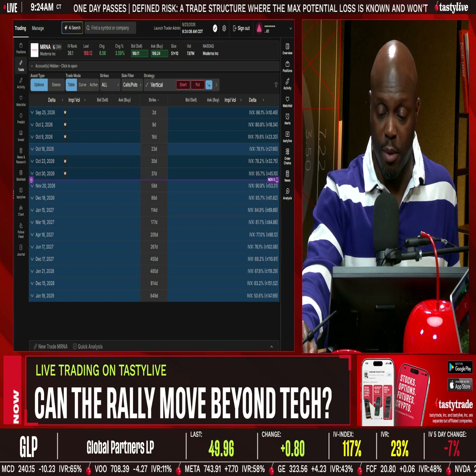
Task: Open the Vertical strategy dropdown
Action: click(x=159, y=85)
